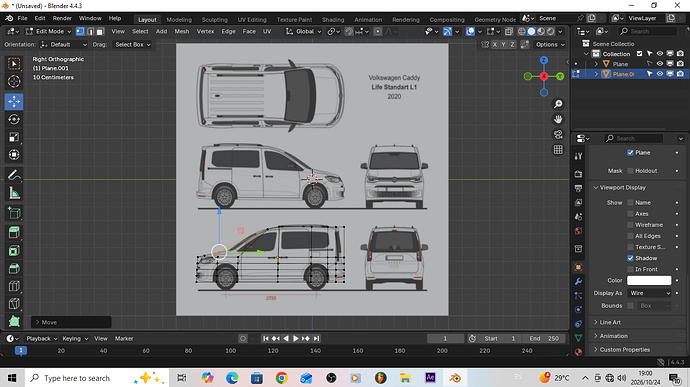Open the Options dropdown

[x=550, y=44]
